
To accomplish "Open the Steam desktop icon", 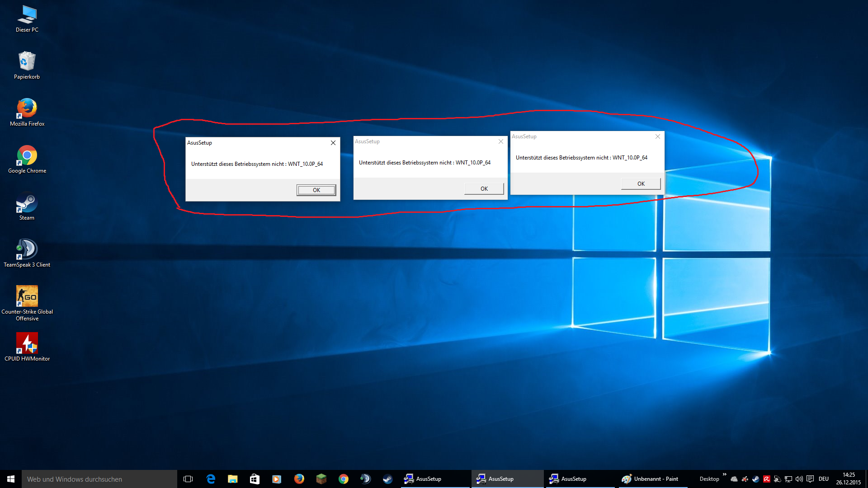I will [x=27, y=203].
